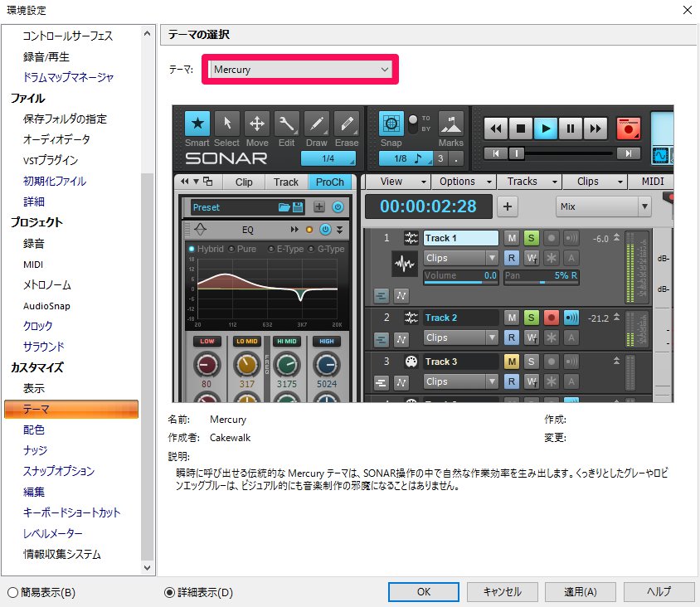Toggle Track 1 Read automation R

pos(512,258)
